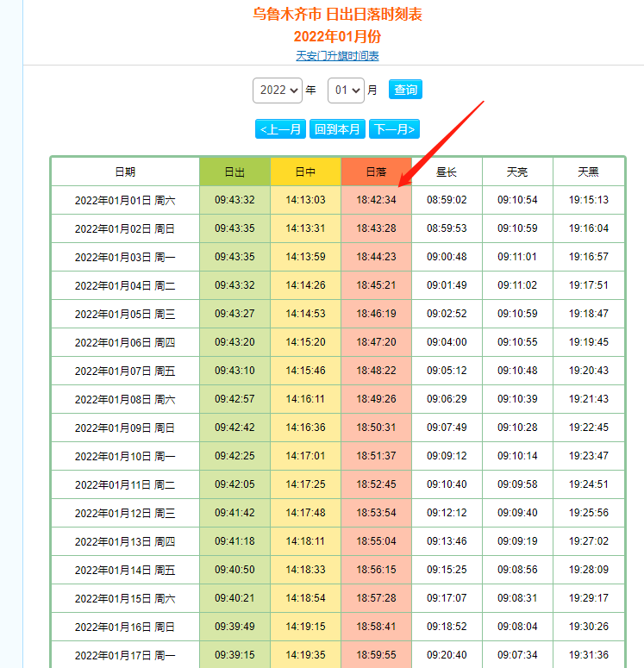Select the 天亮 column header
This screenshot has height=668, width=644.
[517, 172]
